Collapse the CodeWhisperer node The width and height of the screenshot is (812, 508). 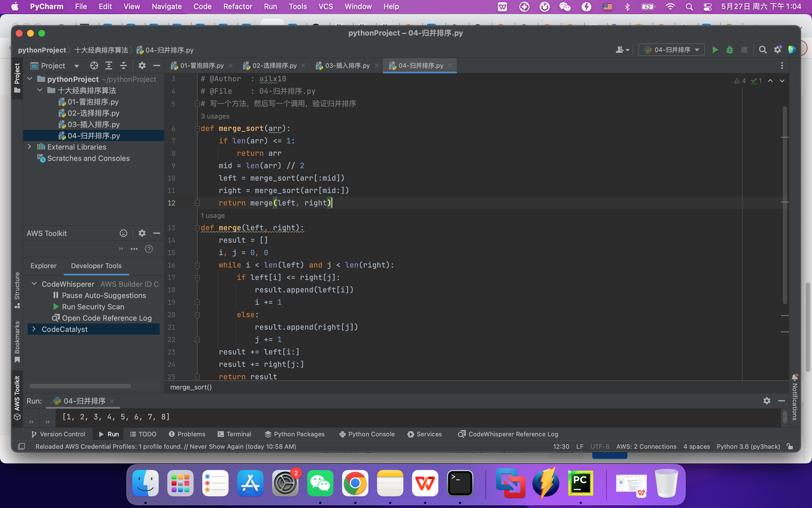point(34,284)
